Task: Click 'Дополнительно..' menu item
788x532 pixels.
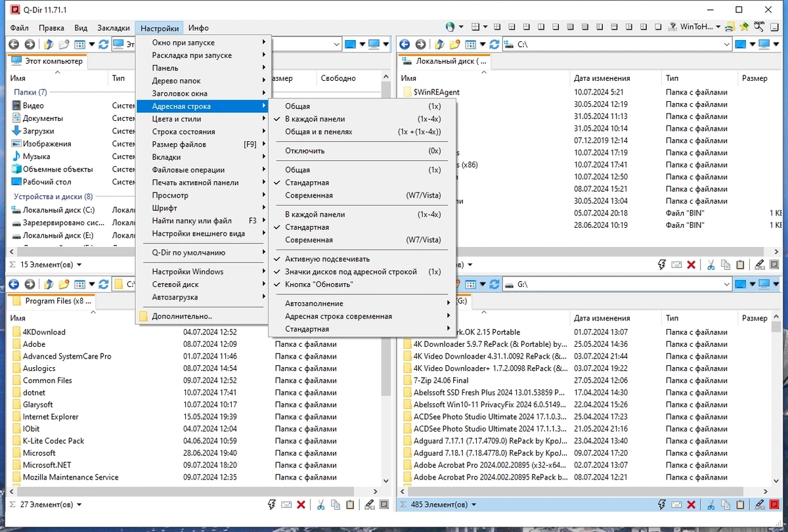Action: 202,316
